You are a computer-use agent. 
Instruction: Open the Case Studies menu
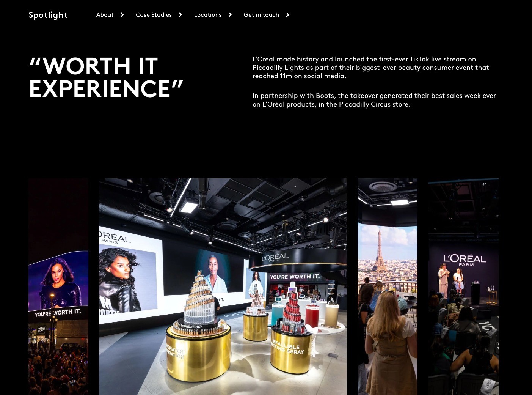154,15
